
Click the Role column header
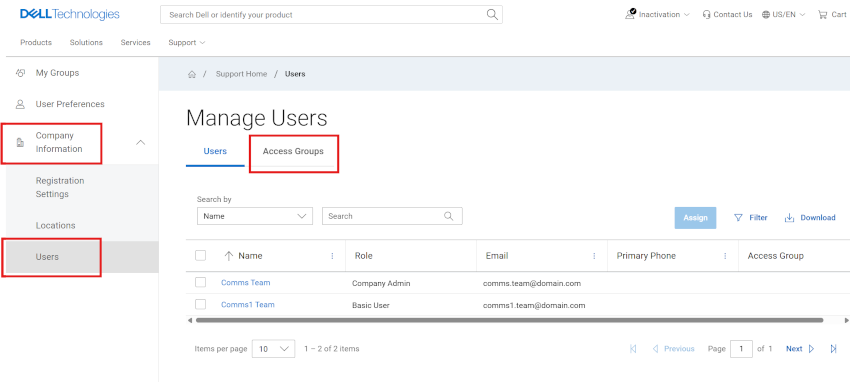364,256
